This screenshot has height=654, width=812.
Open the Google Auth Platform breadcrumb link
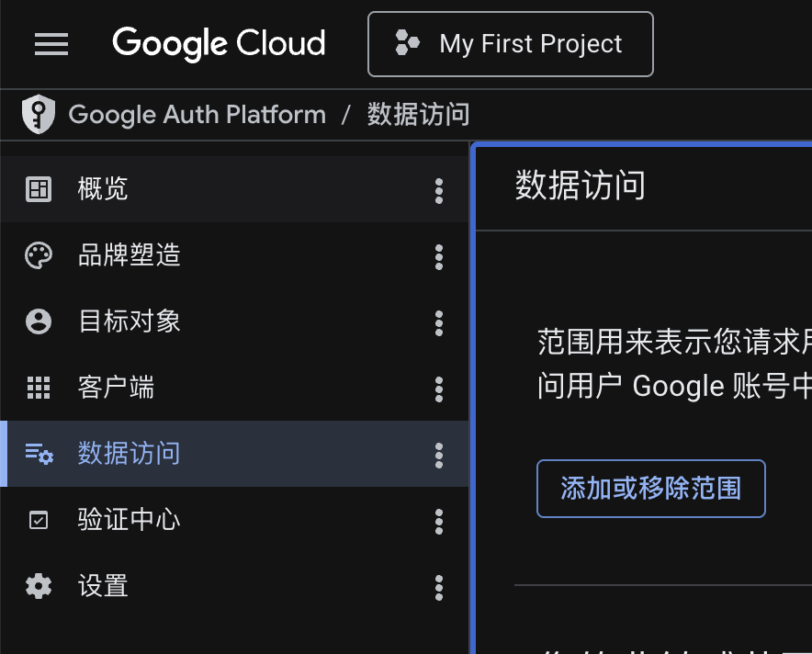pyautogui.click(x=197, y=114)
